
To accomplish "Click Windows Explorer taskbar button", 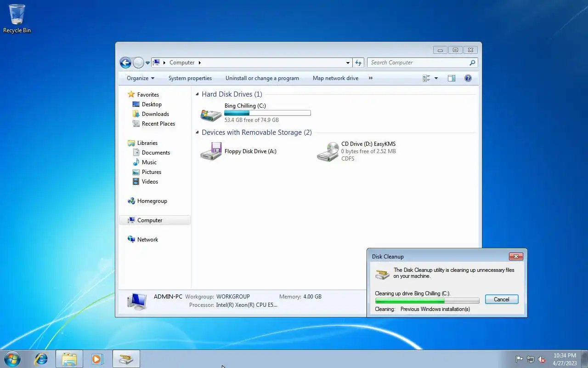I will 69,359.
